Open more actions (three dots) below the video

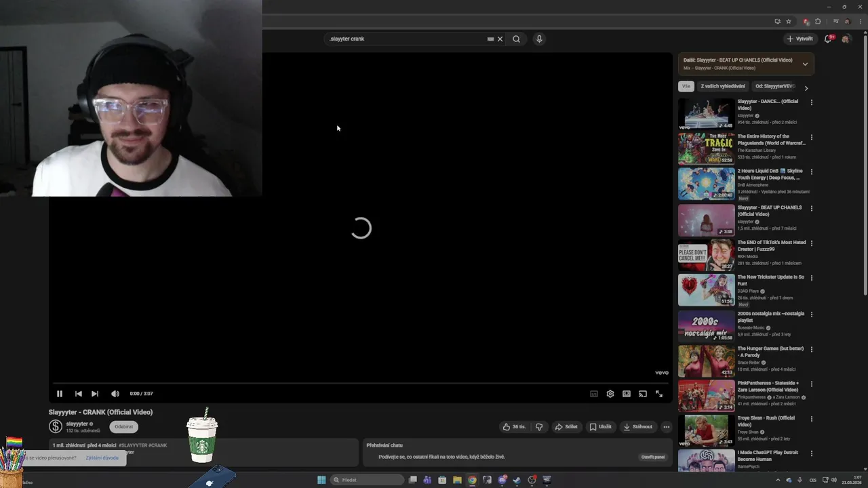667,427
